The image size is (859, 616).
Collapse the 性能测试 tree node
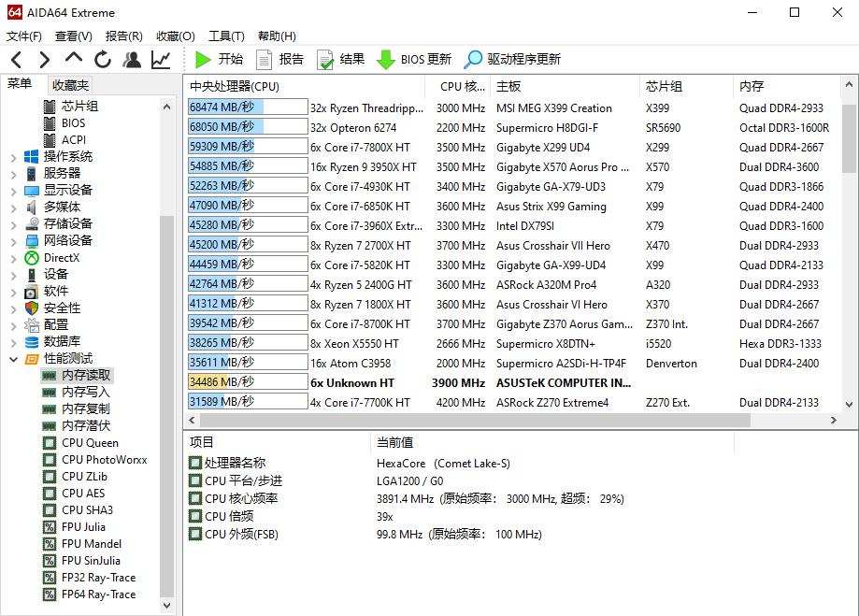click(13, 360)
